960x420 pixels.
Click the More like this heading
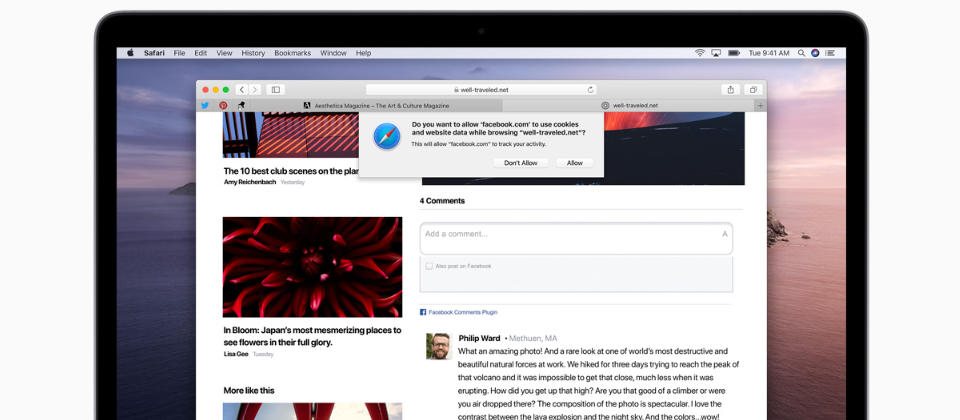[x=249, y=390]
